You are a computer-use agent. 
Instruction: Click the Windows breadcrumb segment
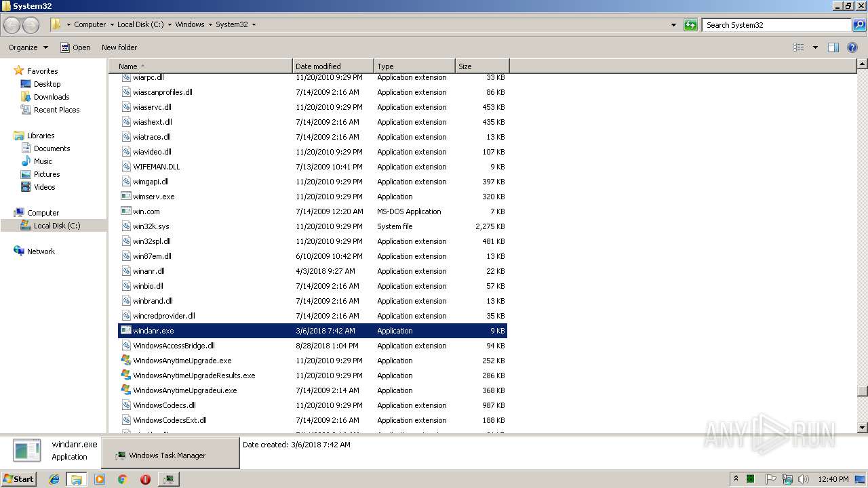(190, 24)
